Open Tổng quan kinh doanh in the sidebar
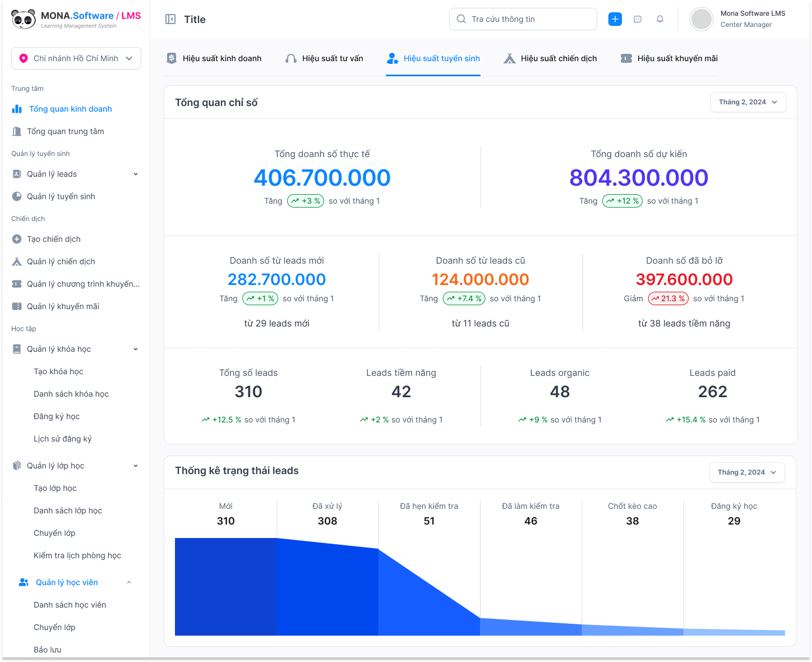 click(71, 109)
